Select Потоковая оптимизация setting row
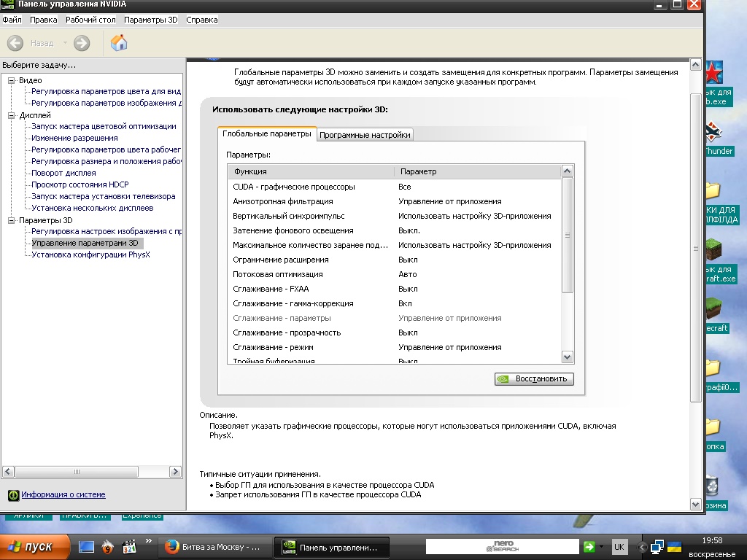Screen dimensions: 747x560 click(x=395, y=274)
